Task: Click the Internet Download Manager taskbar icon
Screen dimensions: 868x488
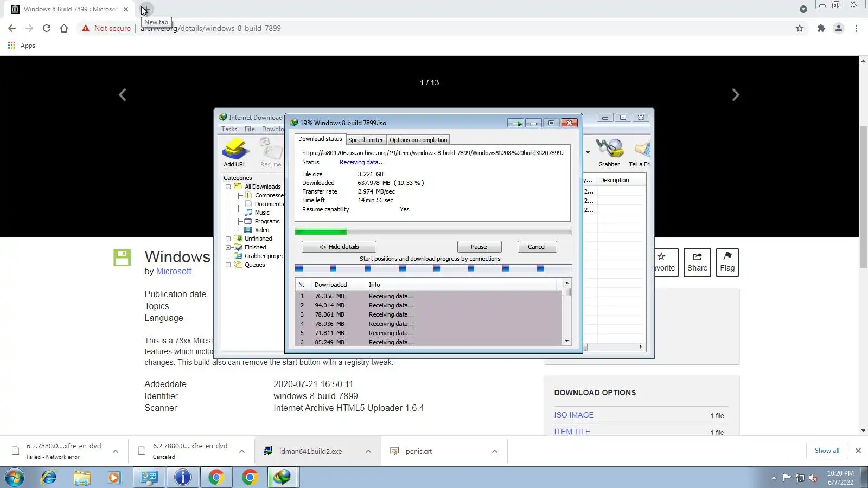Action: coord(282,477)
